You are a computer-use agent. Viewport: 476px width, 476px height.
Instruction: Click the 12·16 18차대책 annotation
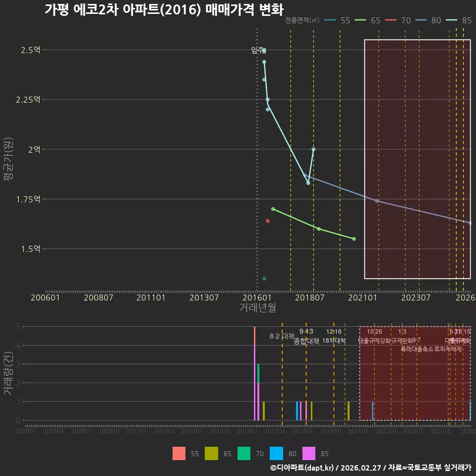point(334,336)
